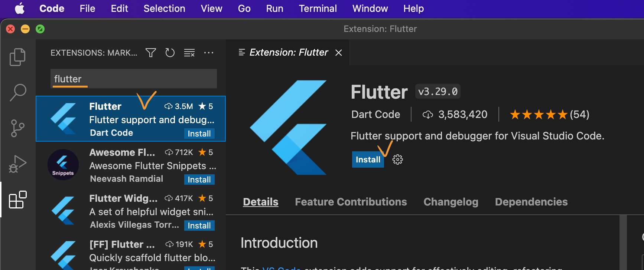Click the Awesome Flutter Snippets logo icon
The image size is (644, 270).
tap(63, 165)
